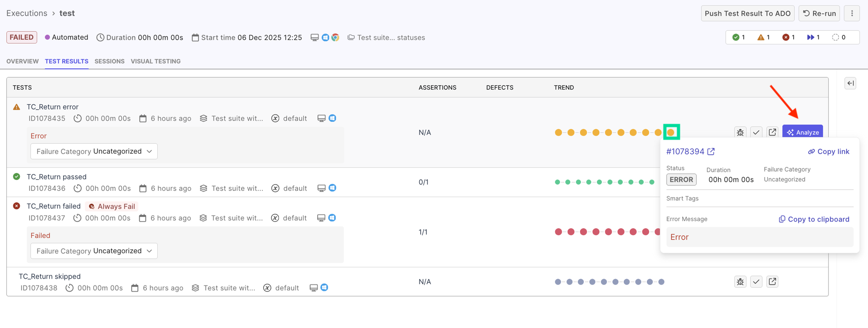Click Copy link in the popover
The width and height of the screenshot is (868, 328).
(x=829, y=152)
